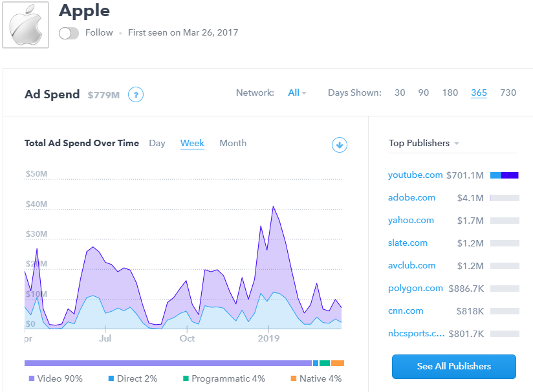Screen dimensions: 533x392
Task: Show the last 30 days
Action: [400, 93]
